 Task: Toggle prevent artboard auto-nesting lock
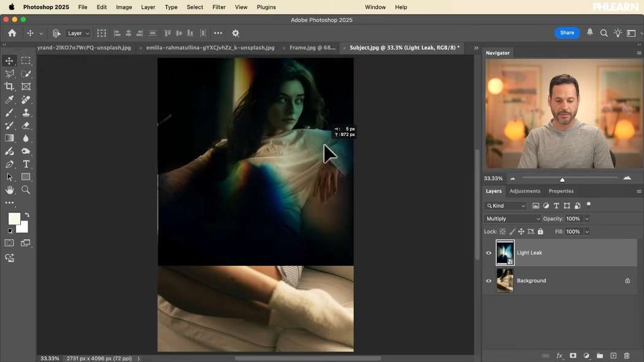click(x=531, y=232)
